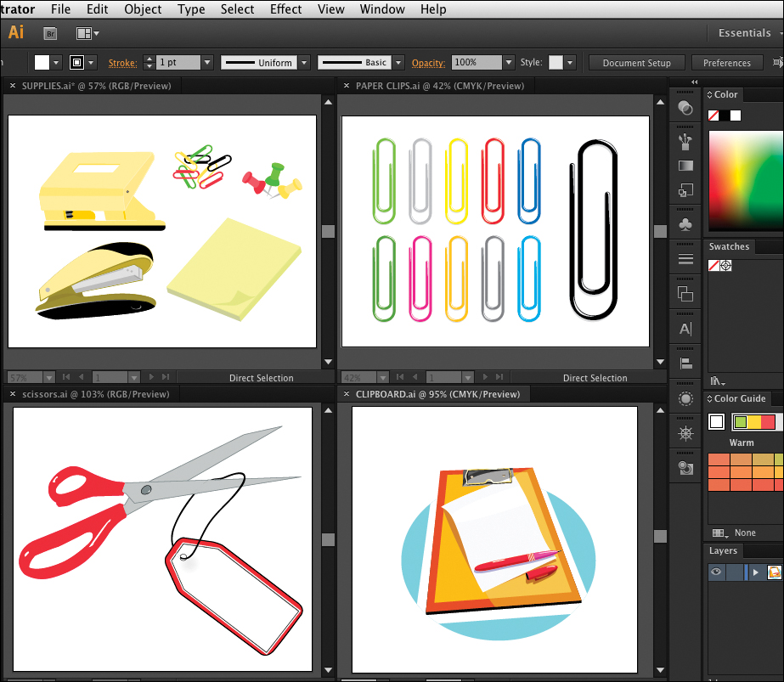The height and width of the screenshot is (682, 784).
Task: Open the Align panel icon
Action: coord(685,364)
